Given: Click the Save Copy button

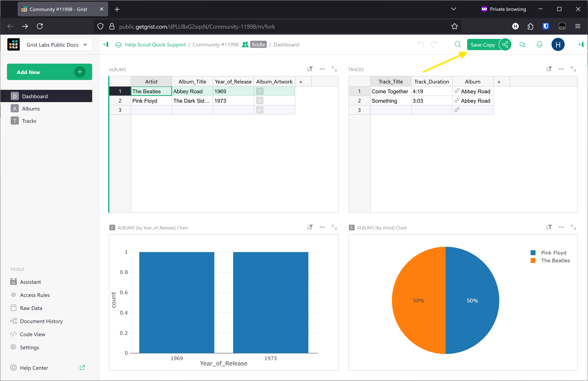Looking at the screenshot, I should point(482,45).
